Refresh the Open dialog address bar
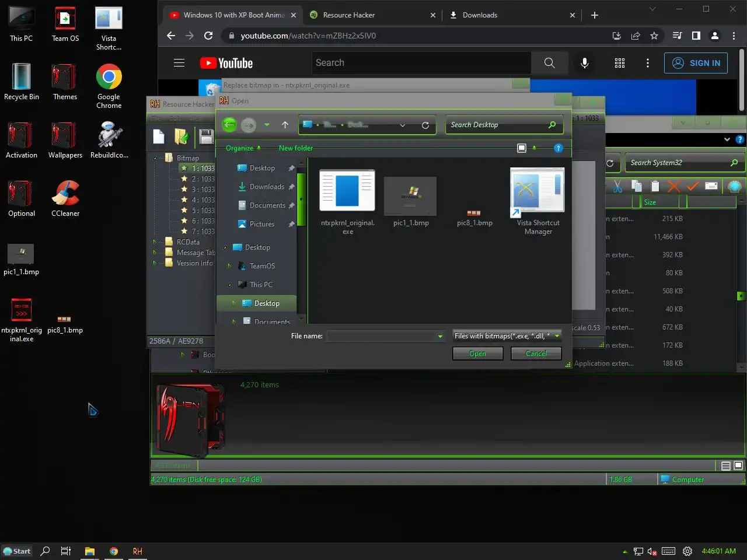This screenshot has height=560, width=747. pos(425,125)
